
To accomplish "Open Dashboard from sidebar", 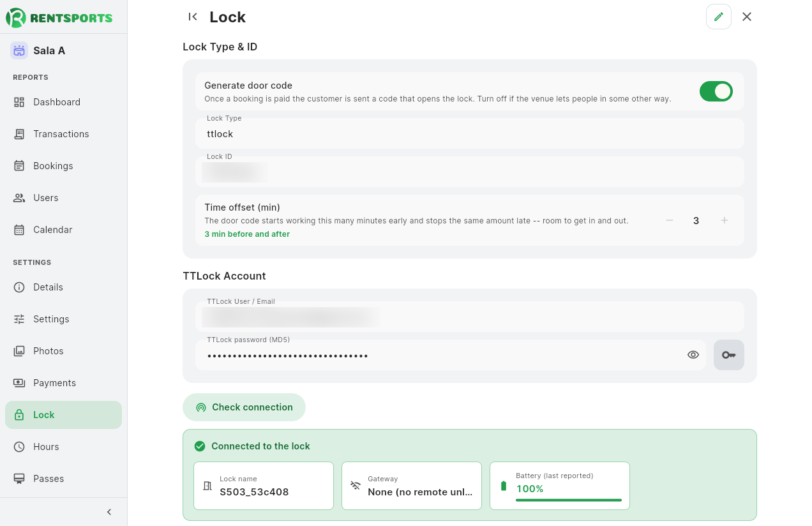I will [x=63, y=102].
